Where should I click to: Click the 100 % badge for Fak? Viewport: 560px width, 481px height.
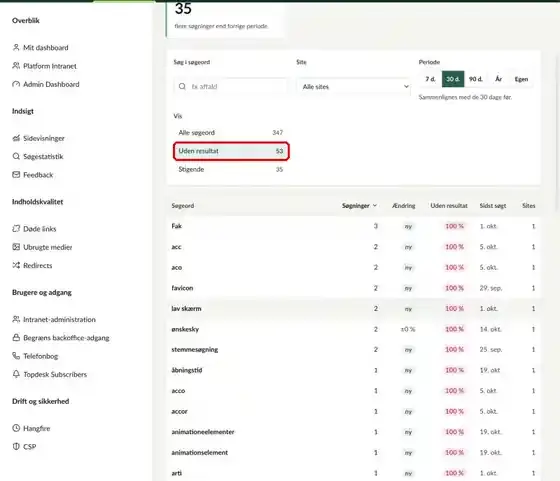pos(454,226)
